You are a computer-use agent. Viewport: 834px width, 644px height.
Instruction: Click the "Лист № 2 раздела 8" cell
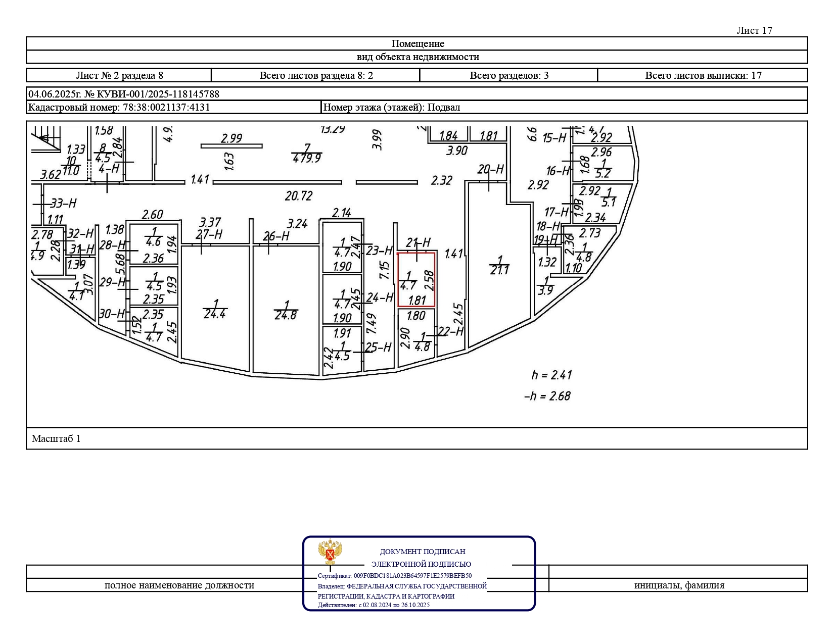(120, 75)
